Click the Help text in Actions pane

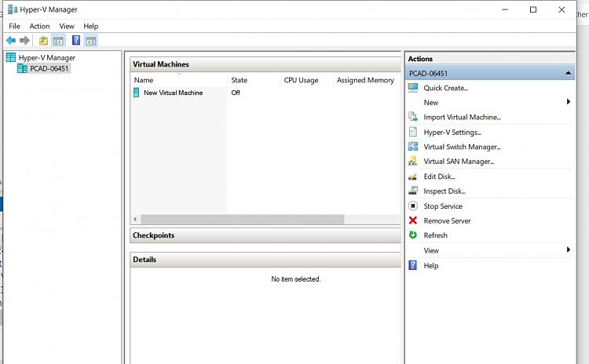tap(431, 266)
